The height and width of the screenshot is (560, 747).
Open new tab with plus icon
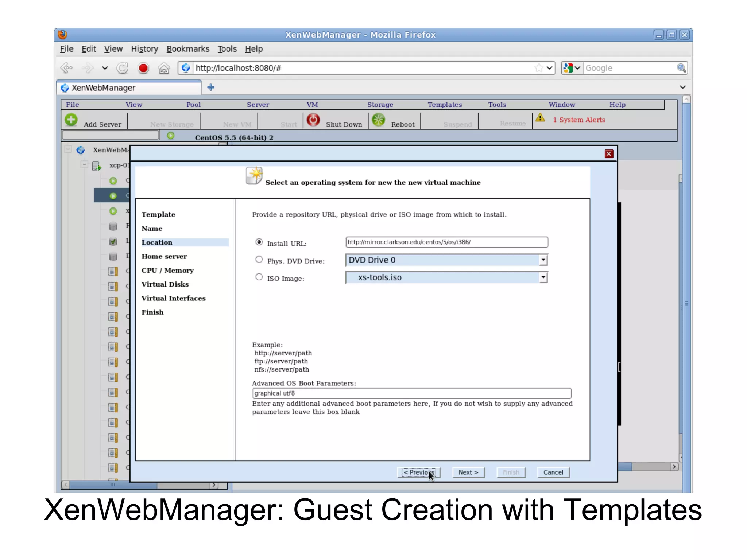tap(211, 87)
